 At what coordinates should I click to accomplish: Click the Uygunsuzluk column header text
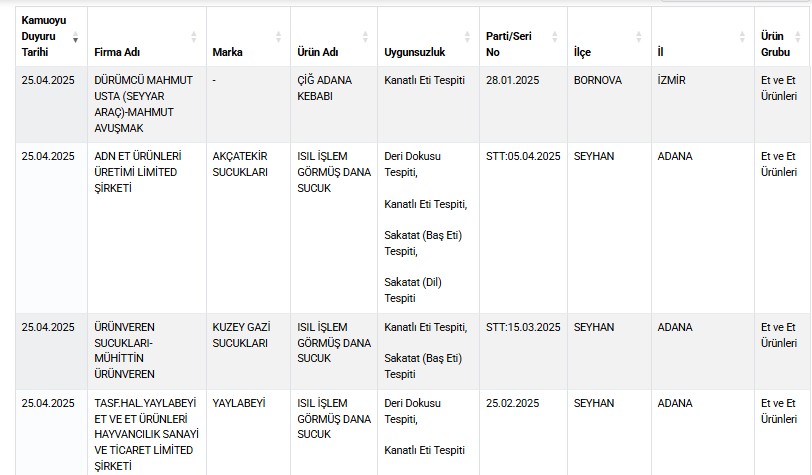pos(414,52)
